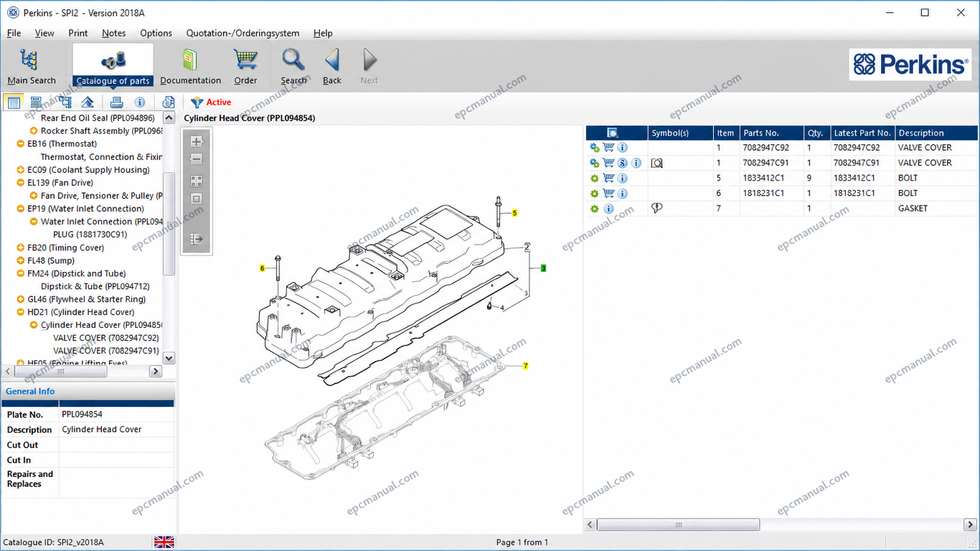
Task: Open the Notes menu
Action: [113, 33]
